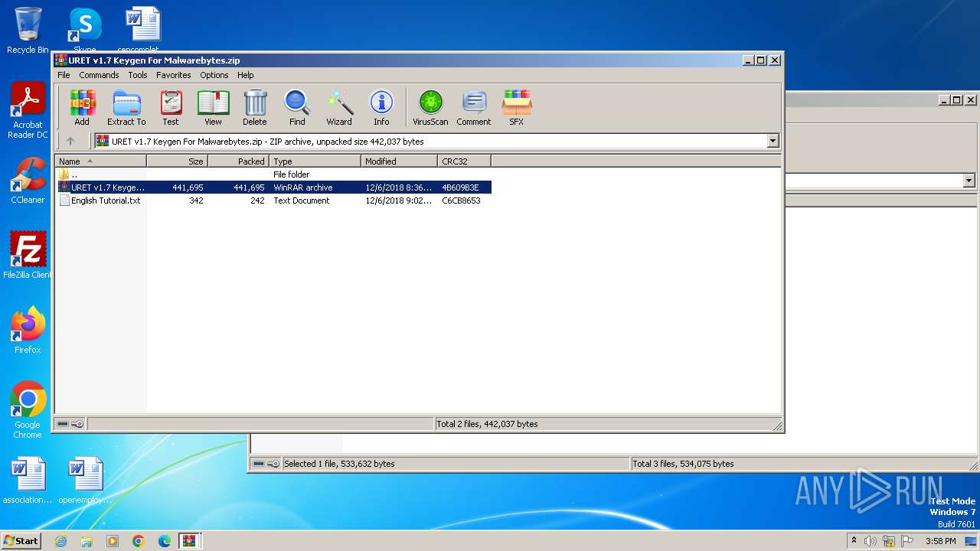This screenshot has width=980, height=551.
Task: Click the volume speaker tray icon
Action: click(871, 541)
